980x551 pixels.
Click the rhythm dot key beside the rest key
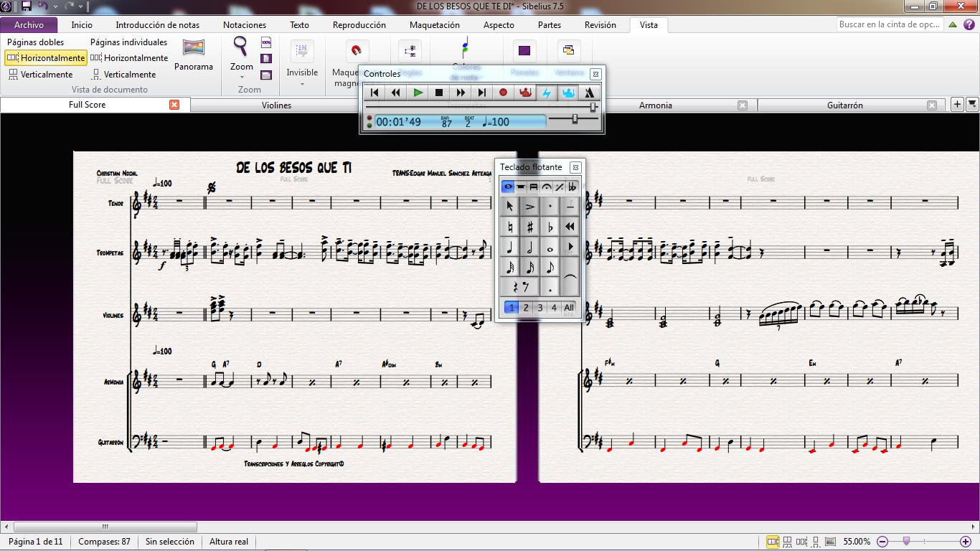[550, 288]
